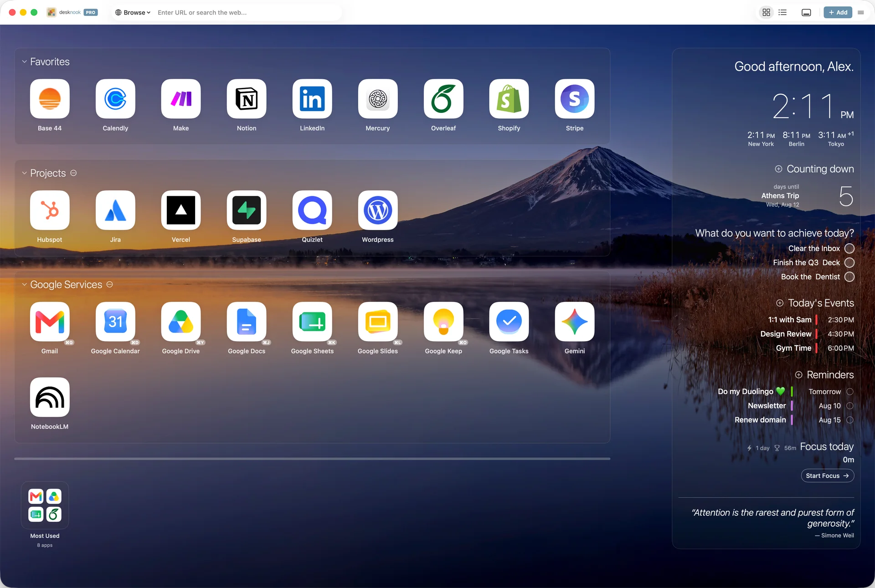The height and width of the screenshot is (588, 875).
Task: Open the Most Used folder
Action: coord(45,506)
